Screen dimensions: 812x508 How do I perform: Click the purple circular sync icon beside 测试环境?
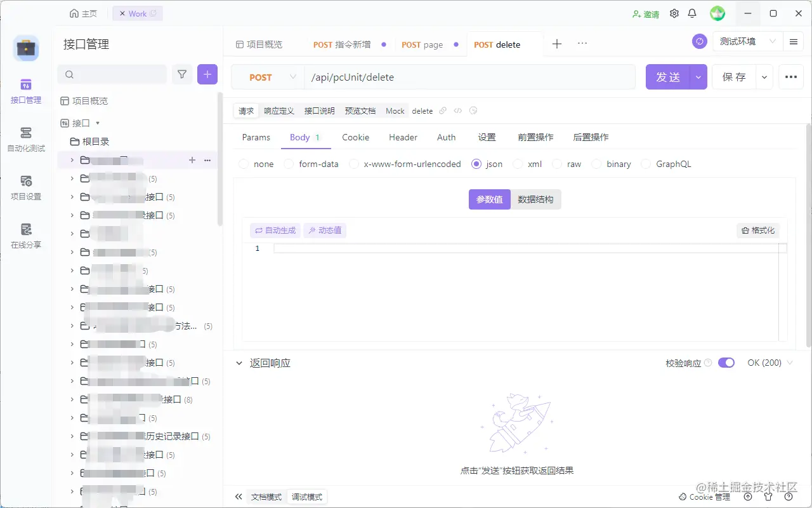(x=700, y=41)
